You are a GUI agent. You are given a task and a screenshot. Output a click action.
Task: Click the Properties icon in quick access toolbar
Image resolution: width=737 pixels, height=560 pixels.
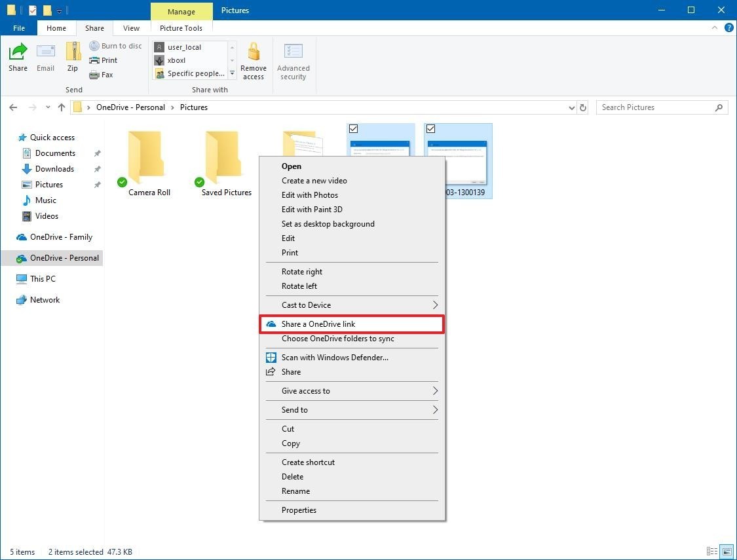[x=33, y=10]
